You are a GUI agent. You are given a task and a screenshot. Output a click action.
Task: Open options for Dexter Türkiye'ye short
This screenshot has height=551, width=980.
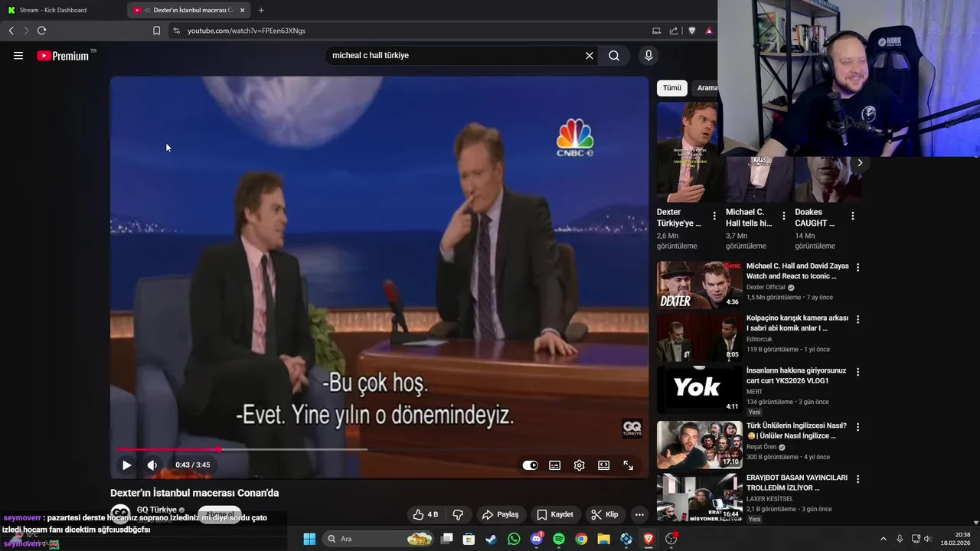point(714,216)
